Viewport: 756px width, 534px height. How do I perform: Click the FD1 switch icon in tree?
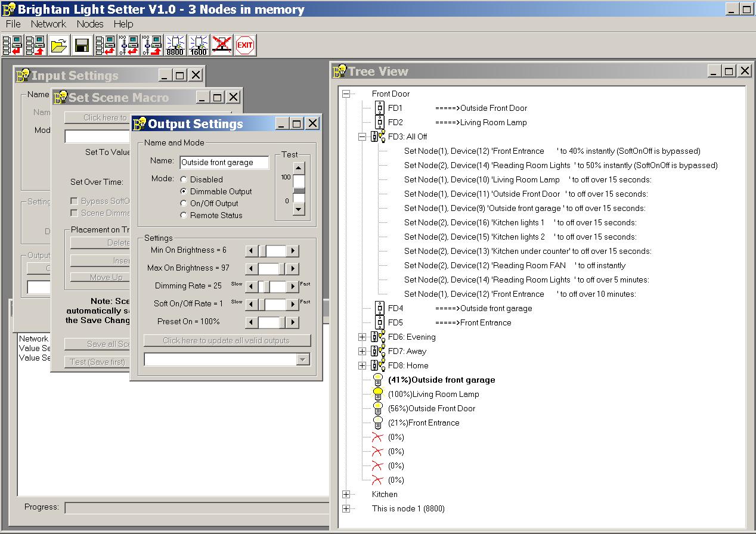pyautogui.click(x=380, y=108)
